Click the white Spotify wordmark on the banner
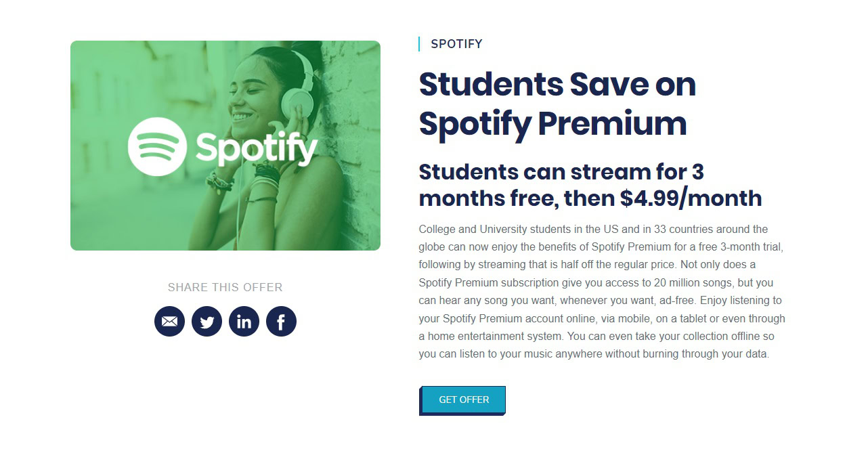Viewport: 868px width, 451px height. pyautogui.click(x=257, y=148)
